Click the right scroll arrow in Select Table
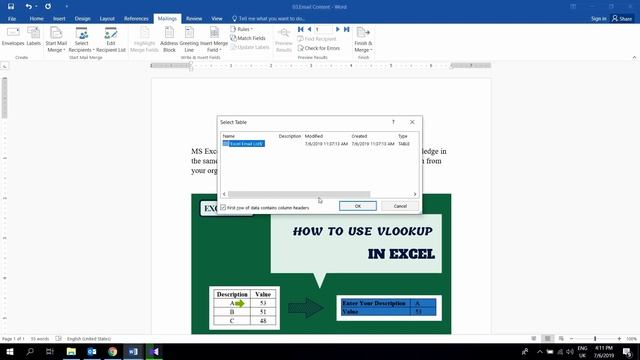The image size is (640, 360). coord(415,194)
